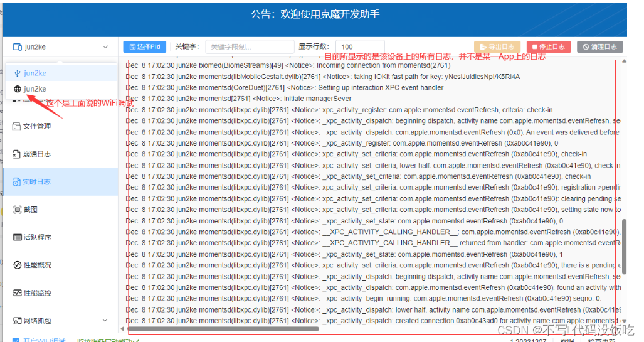644x342 pixels.
Task: Open the 截图 screenshot tool icon
Action: [18, 210]
